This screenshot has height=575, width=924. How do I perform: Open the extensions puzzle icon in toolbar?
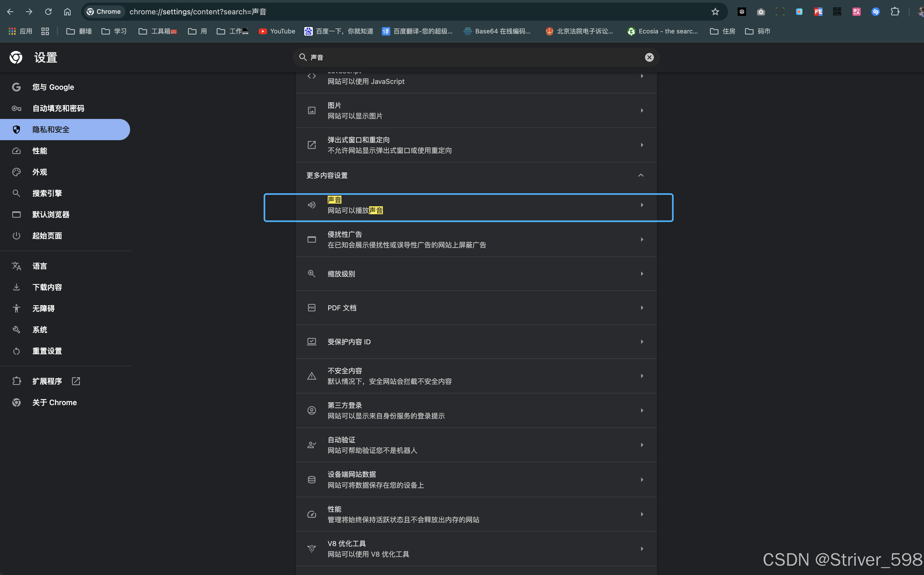pyautogui.click(x=895, y=12)
